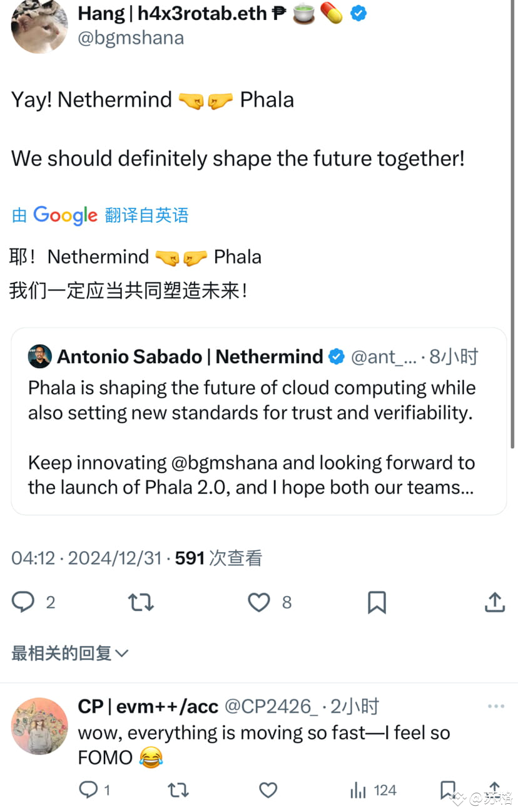Open the reply dialog on Hang's tweet
The image size is (518, 812).
[x=23, y=602]
